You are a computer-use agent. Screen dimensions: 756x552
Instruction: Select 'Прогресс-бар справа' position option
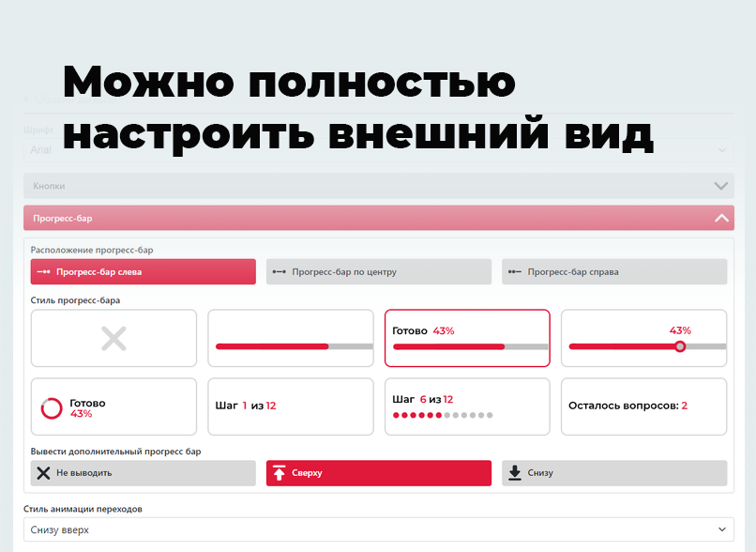point(613,272)
